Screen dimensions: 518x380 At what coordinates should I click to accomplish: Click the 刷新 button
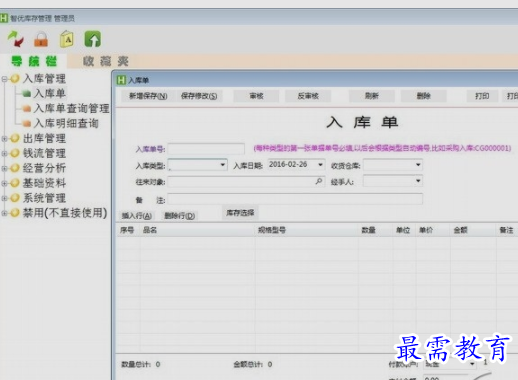[x=372, y=96]
